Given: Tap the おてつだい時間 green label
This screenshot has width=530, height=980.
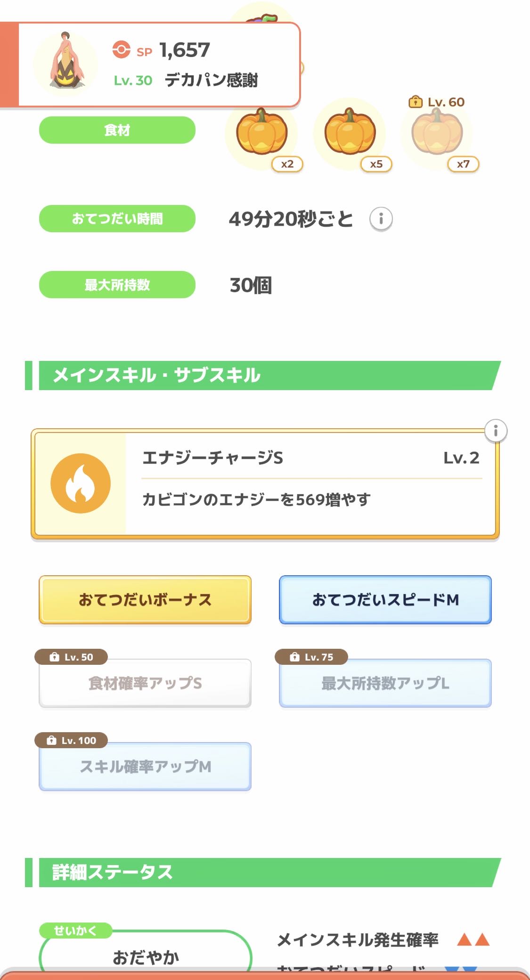Looking at the screenshot, I should click(x=117, y=219).
